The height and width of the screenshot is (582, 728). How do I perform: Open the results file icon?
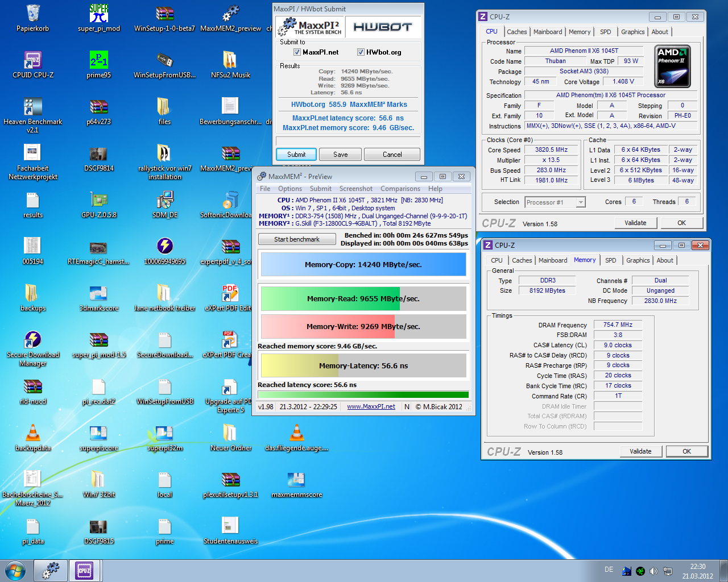click(33, 205)
